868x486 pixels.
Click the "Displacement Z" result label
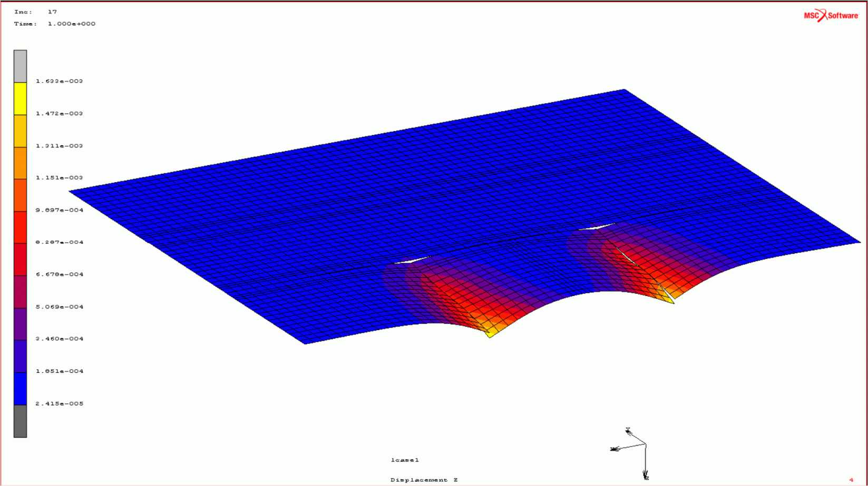[x=424, y=480]
